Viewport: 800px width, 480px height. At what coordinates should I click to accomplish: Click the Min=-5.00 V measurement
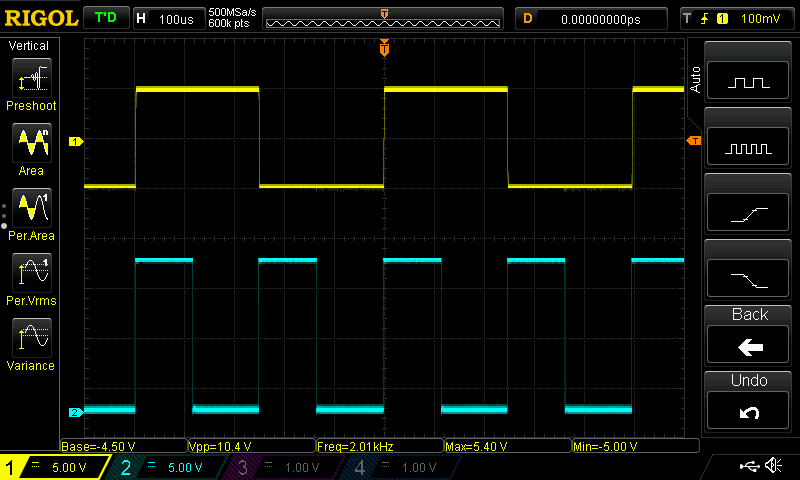[x=636, y=446]
